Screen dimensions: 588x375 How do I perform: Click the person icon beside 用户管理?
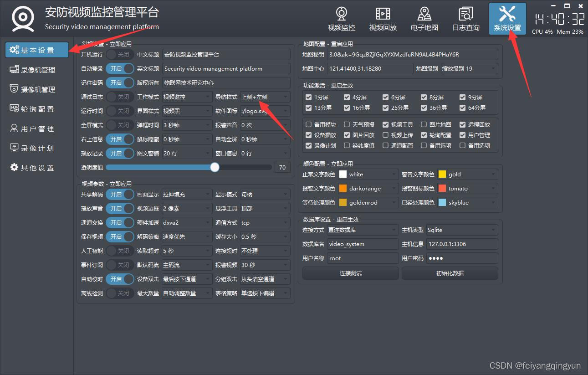[14, 128]
